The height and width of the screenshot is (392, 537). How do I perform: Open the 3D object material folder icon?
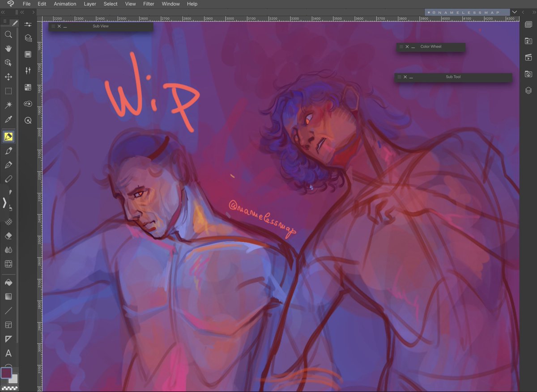(x=528, y=74)
